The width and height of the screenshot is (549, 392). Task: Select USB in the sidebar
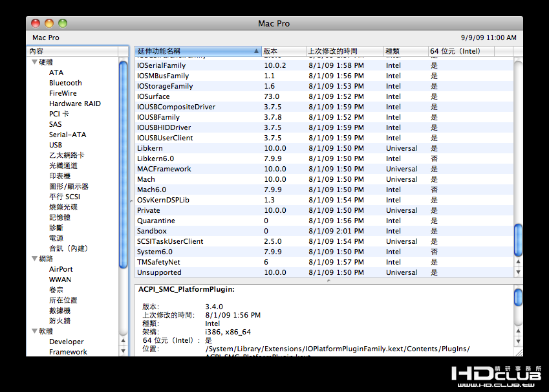(x=56, y=145)
